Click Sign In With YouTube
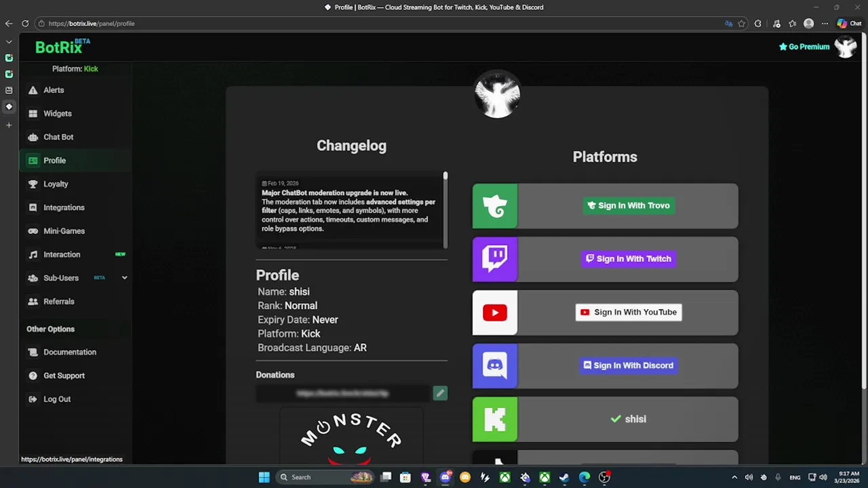The width and height of the screenshot is (868, 488). pyautogui.click(x=629, y=312)
